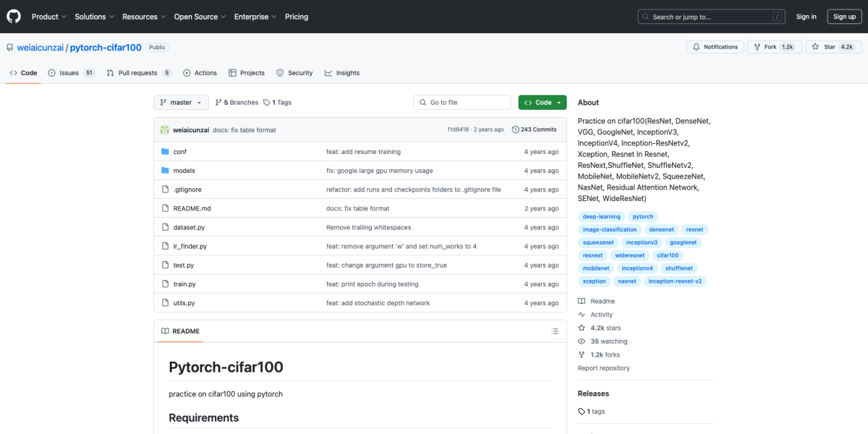Open the README outline list icon
Viewport: 868px width, 434px height.
(555, 331)
